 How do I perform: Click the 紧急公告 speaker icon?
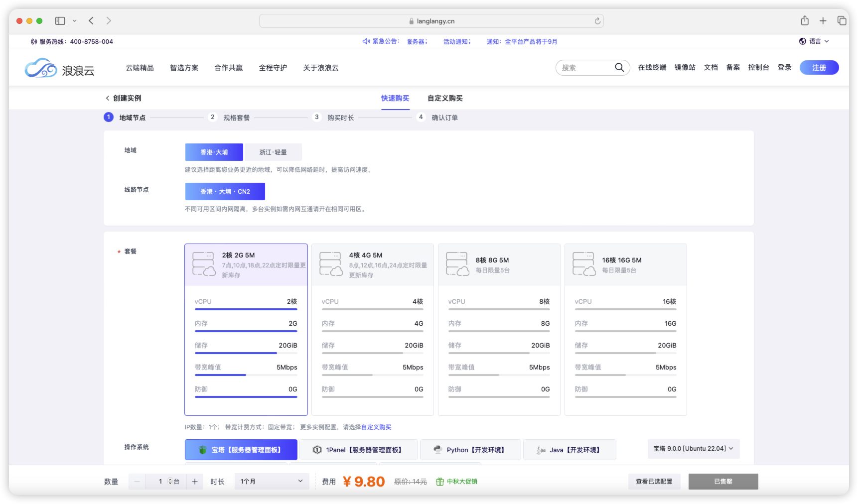(x=366, y=41)
